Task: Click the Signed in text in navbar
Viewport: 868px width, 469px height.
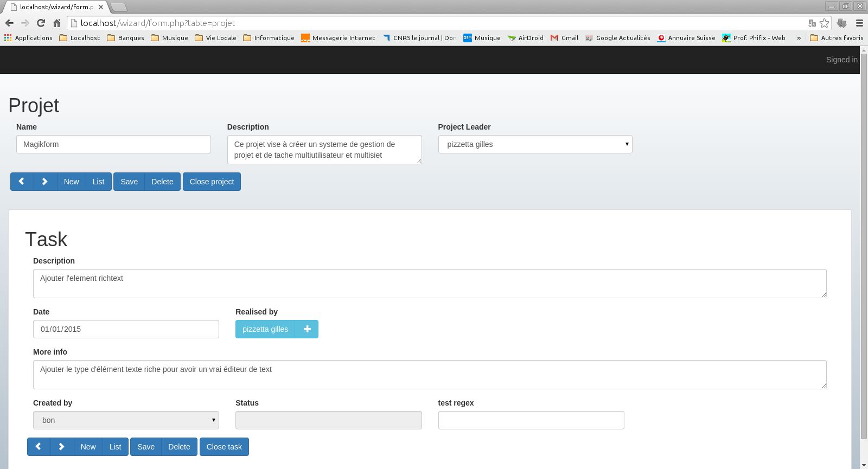Action: tap(842, 60)
